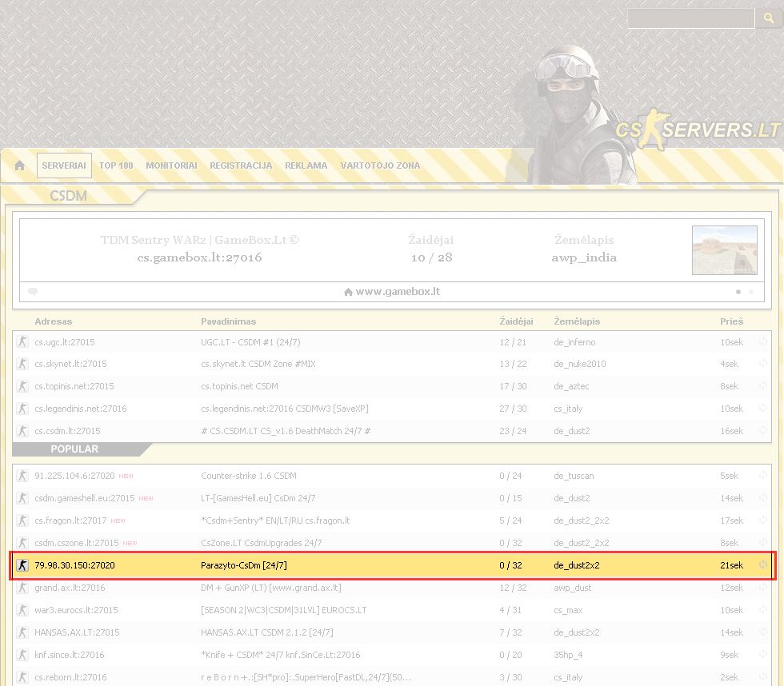Click the player icon beside 79.98.30.150:27020

[22, 565]
